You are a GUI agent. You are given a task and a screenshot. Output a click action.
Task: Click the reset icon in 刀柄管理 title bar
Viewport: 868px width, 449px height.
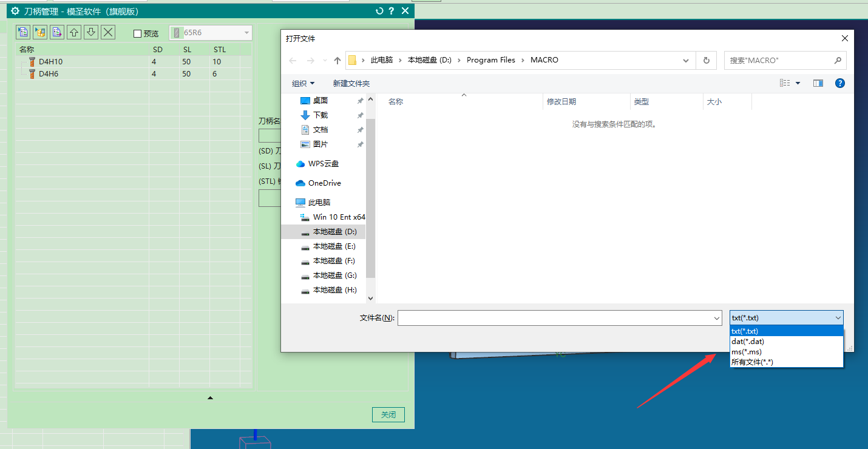click(380, 11)
